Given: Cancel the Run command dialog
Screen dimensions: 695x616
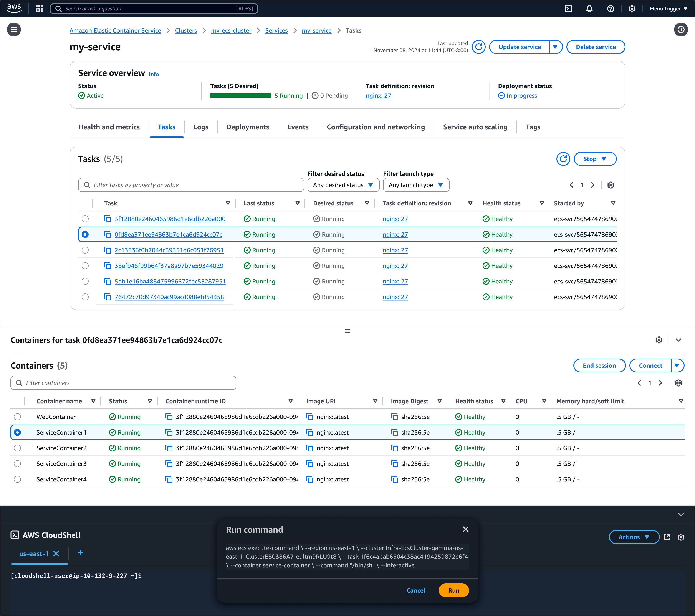Looking at the screenshot, I should (415, 591).
